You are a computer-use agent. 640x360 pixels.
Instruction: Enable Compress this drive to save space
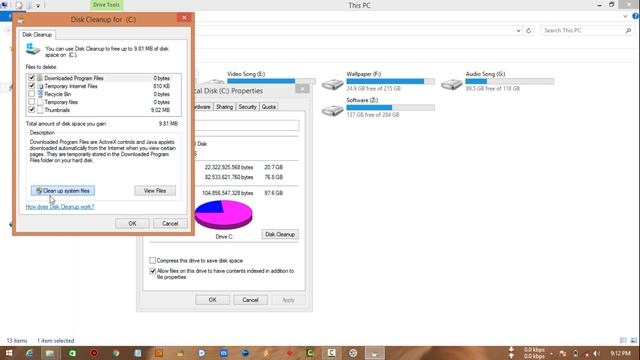click(152, 260)
